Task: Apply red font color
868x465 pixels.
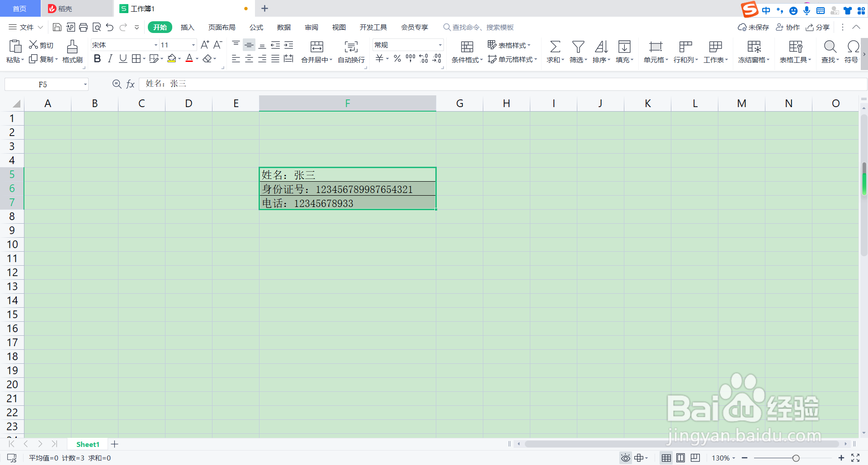Action: [x=189, y=59]
